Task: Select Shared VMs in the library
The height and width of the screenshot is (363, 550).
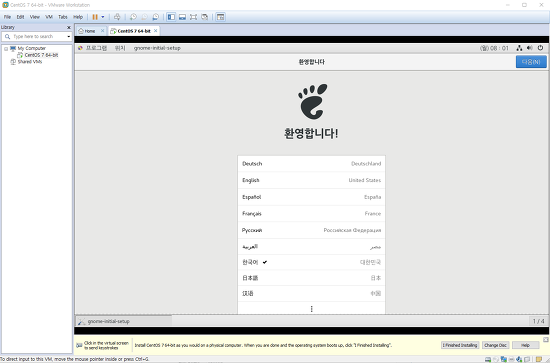Action: (30, 62)
